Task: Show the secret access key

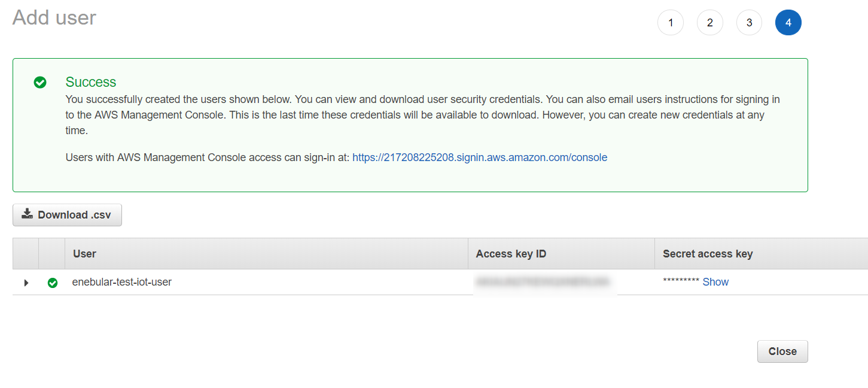Action: coord(715,282)
